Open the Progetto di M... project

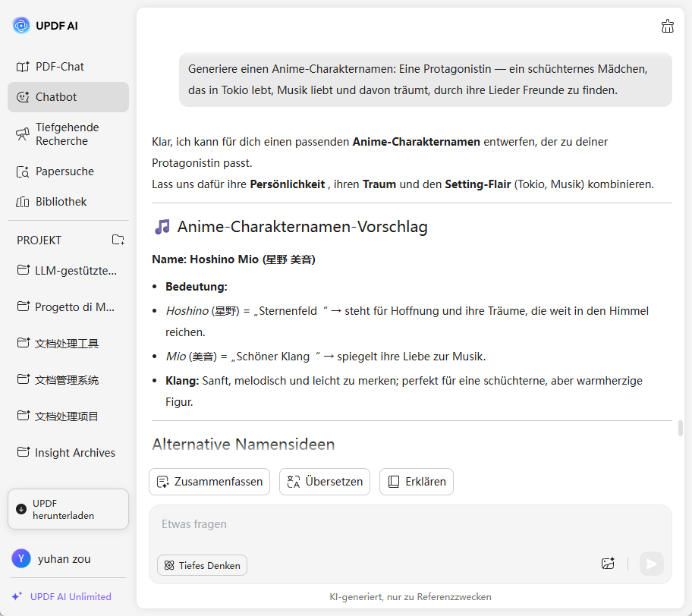[68, 306]
